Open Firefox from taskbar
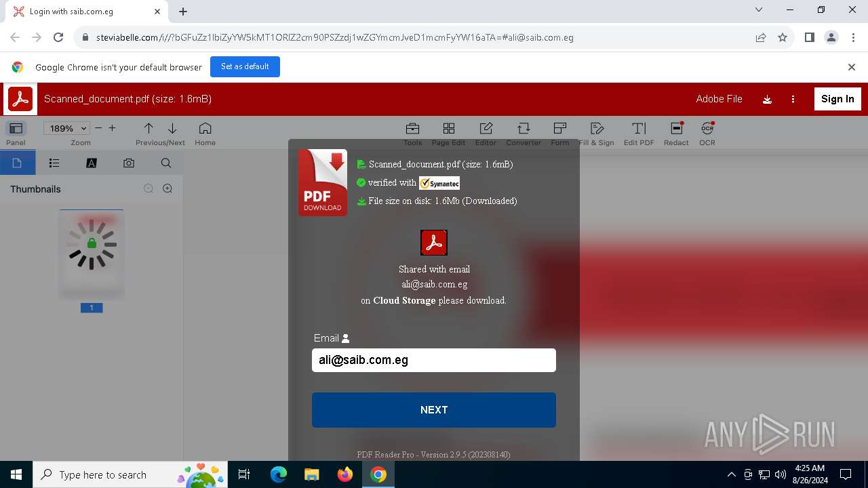The height and width of the screenshot is (488, 868). tap(345, 474)
